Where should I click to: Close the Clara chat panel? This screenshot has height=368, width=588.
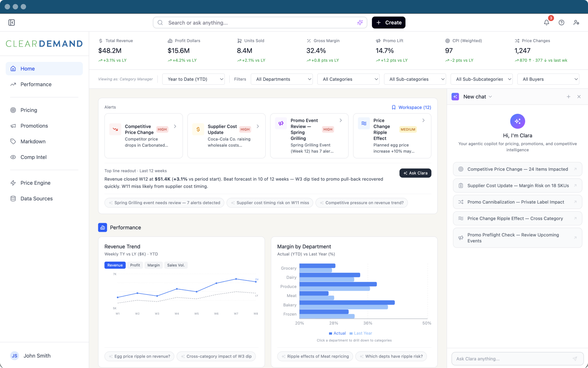point(579,97)
